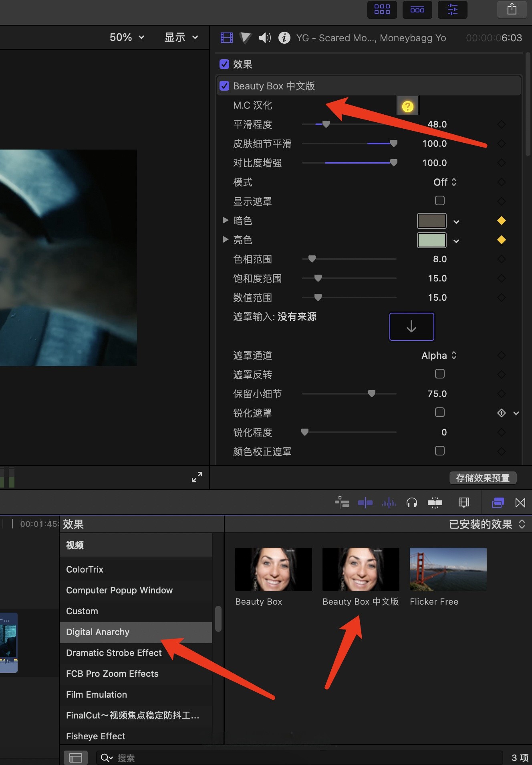The image size is (532, 765).
Task: Toggle effects sidebar view icon
Action: pyautogui.click(x=75, y=757)
